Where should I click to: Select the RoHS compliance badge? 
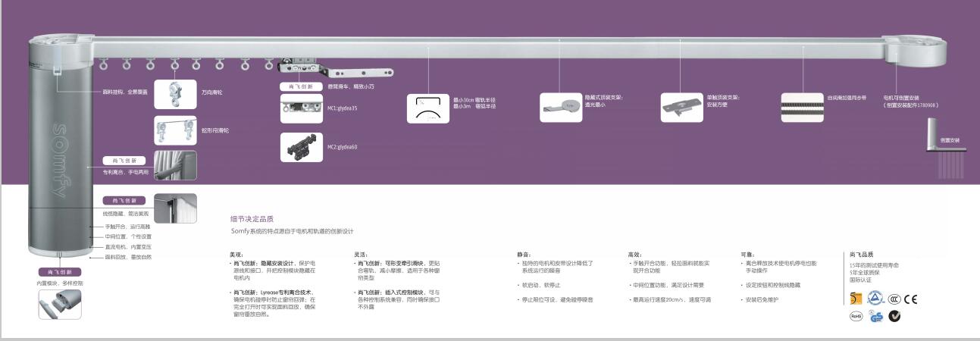pyautogui.click(x=856, y=315)
